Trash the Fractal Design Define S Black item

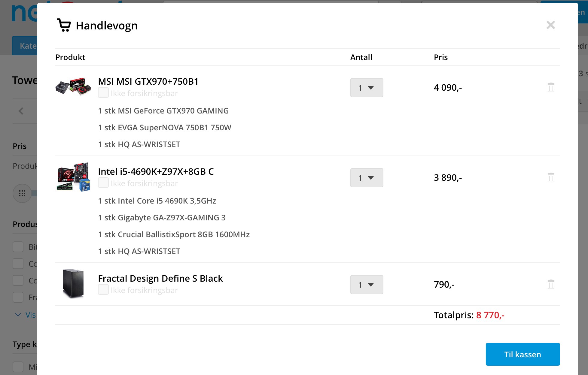pos(551,284)
